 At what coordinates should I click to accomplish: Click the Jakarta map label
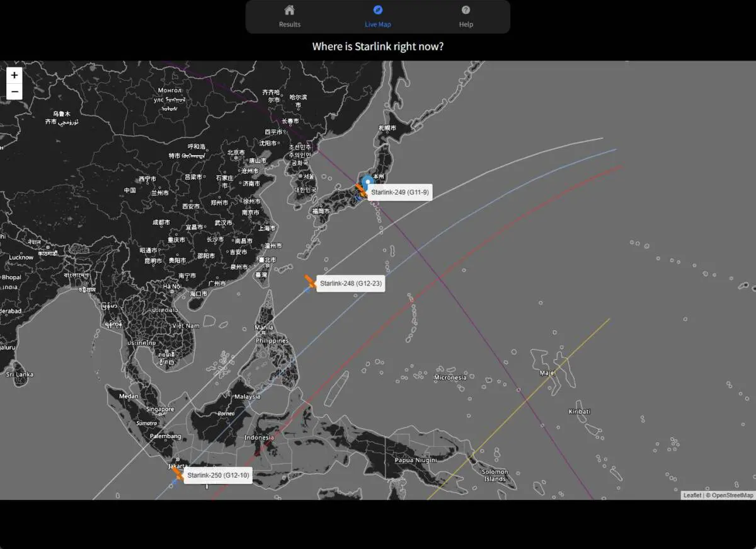(178, 466)
